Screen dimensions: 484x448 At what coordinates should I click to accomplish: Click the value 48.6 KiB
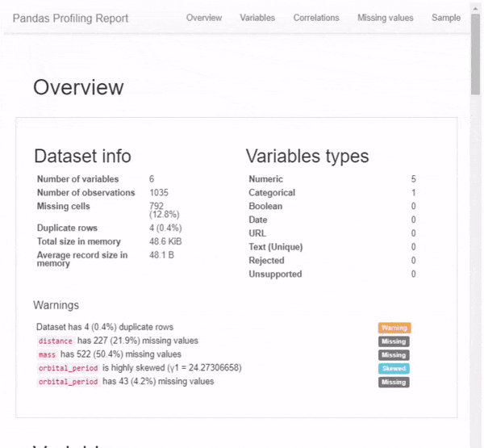pos(165,241)
